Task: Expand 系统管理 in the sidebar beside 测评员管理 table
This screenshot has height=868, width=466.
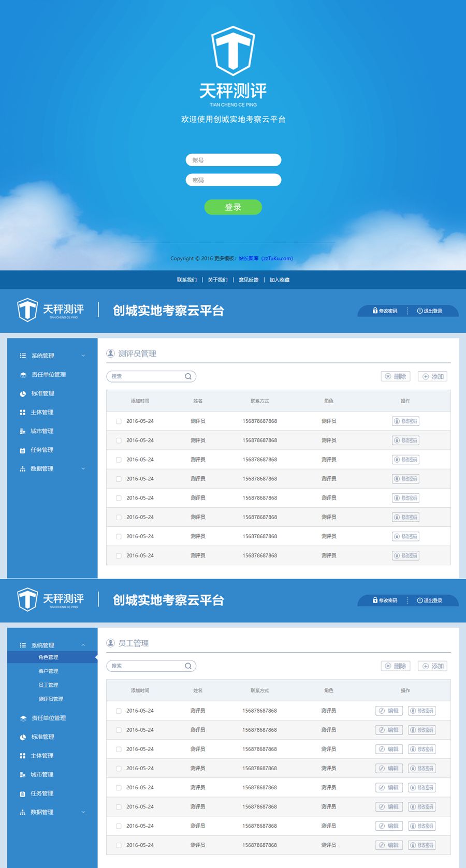Action: pyautogui.click(x=52, y=356)
